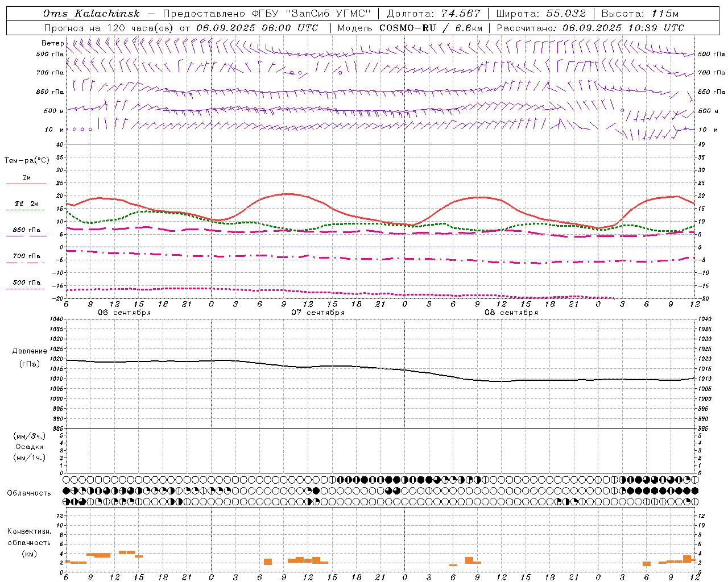Click the 06 сентября date label
Screen dimensions: 728x582
(x=125, y=313)
